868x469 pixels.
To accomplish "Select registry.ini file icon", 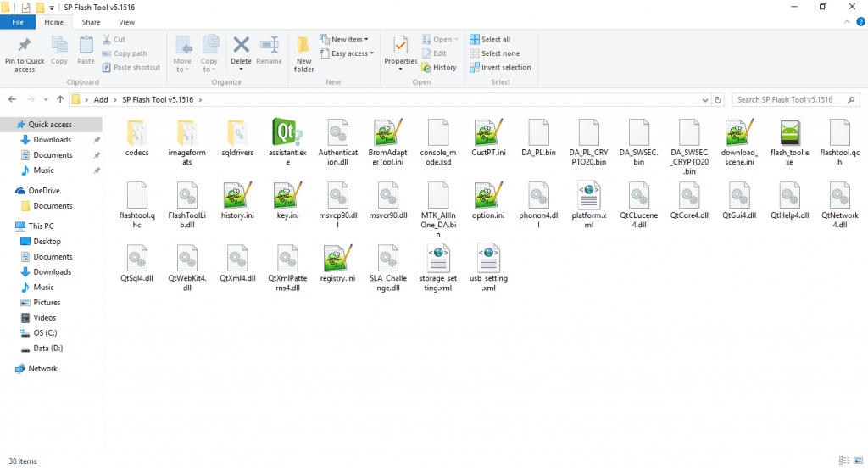I will pyautogui.click(x=337, y=259).
